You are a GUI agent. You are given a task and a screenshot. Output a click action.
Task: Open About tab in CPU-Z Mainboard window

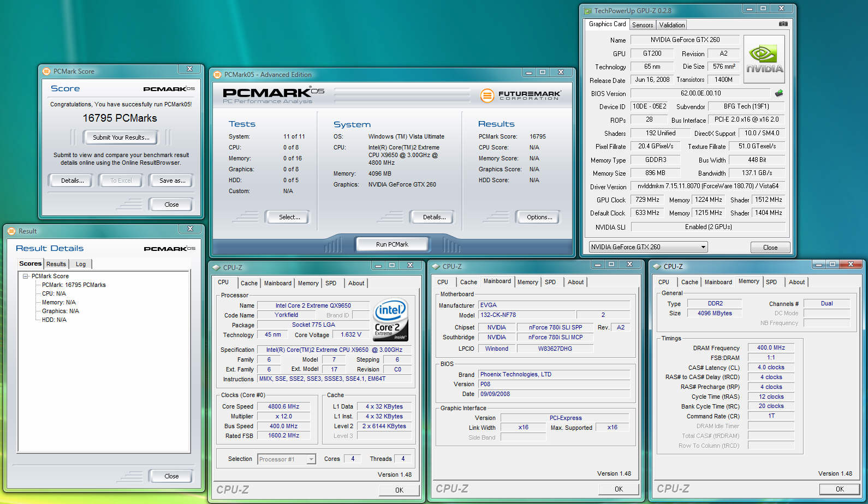576,282
